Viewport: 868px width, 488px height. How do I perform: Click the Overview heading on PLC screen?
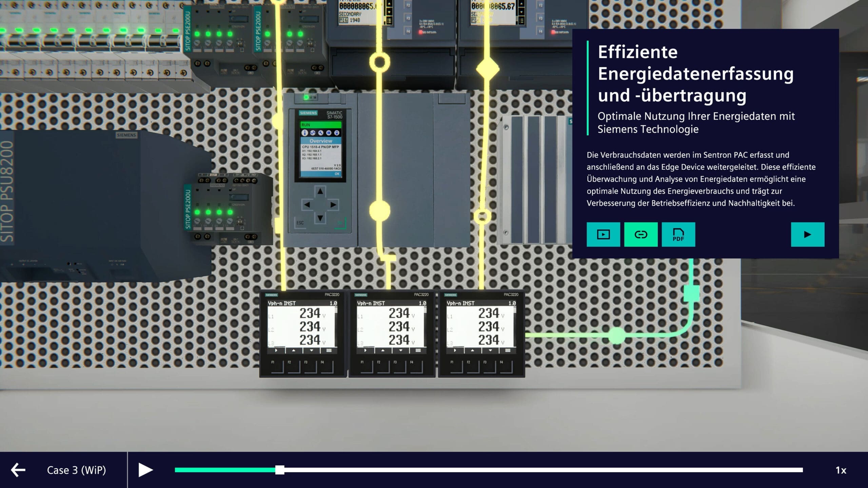coord(321,141)
